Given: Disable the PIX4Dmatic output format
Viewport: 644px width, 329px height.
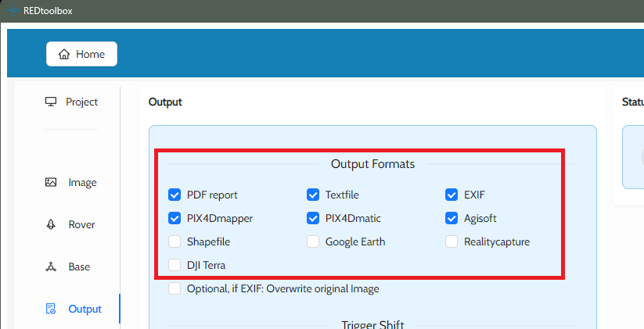Looking at the screenshot, I should pos(313,218).
